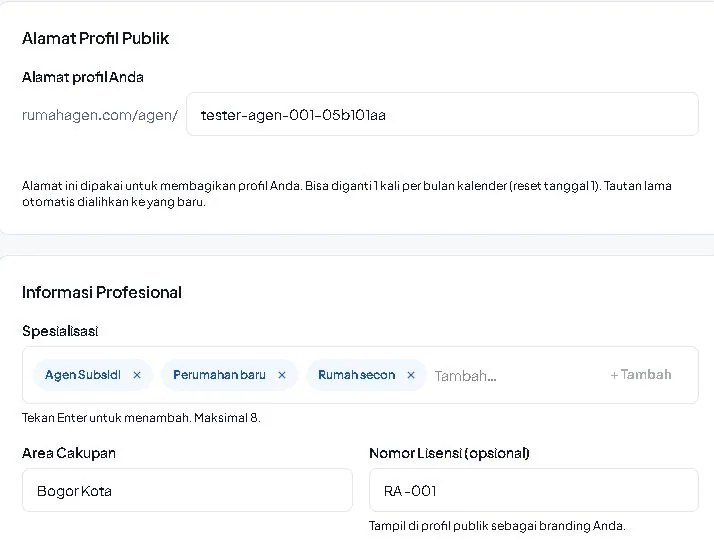This screenshot has height=550, width=714.
Task: Click the Informasi Profesional heading
Action: 102,292
